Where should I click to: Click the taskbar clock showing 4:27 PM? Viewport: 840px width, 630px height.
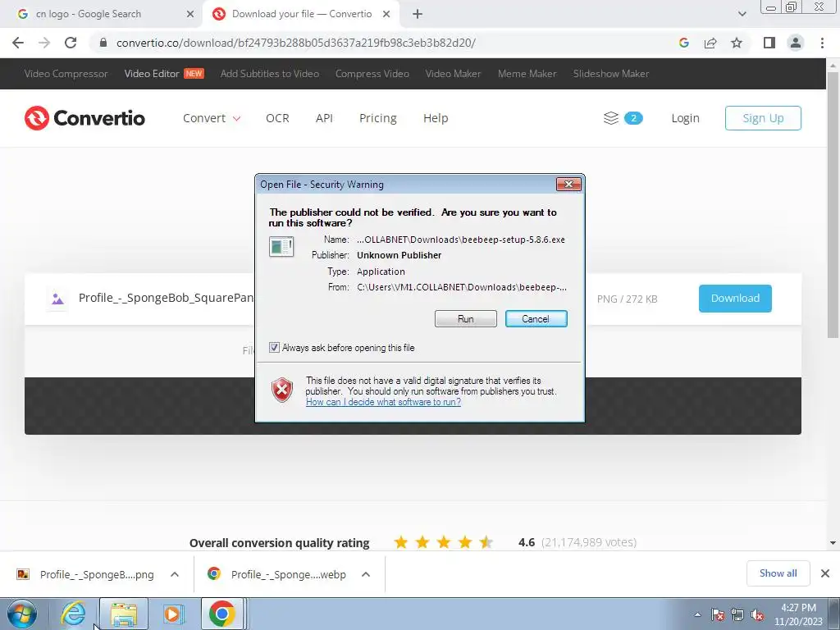coord(798,614)
